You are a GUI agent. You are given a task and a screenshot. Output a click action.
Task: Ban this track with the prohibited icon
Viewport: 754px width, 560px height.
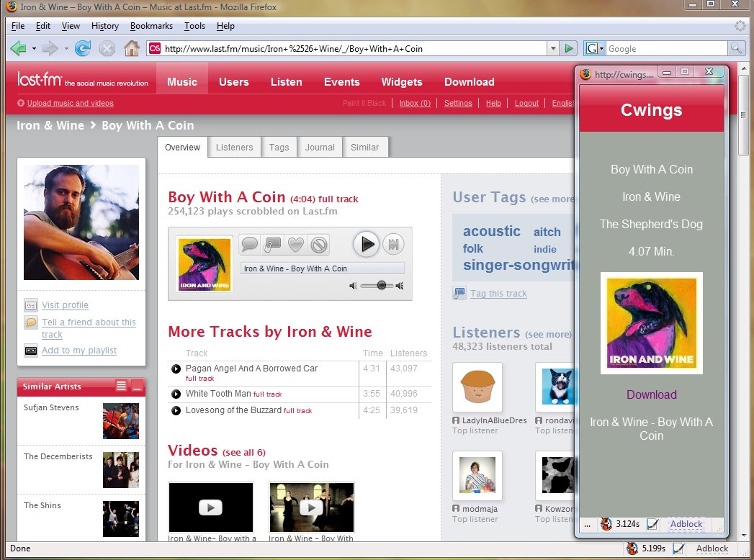319,244
